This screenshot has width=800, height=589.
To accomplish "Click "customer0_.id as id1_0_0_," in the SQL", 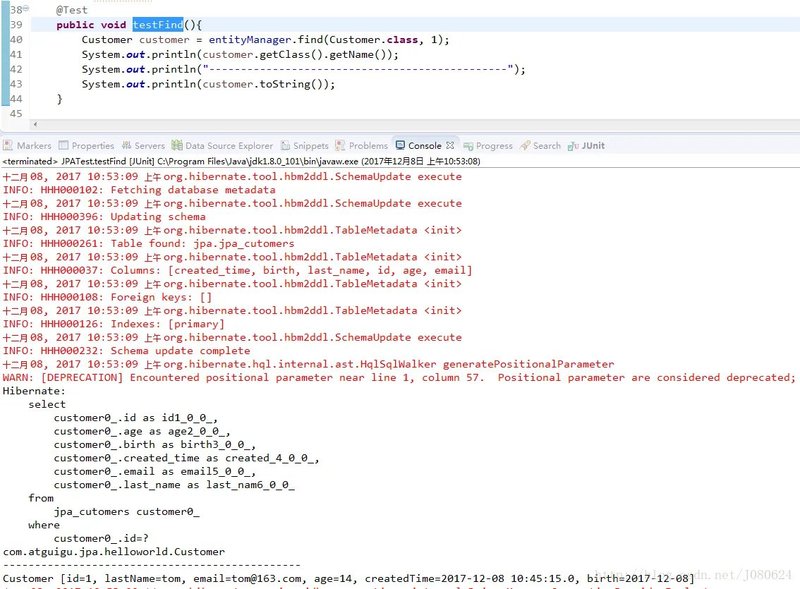I will pos(136,418).
